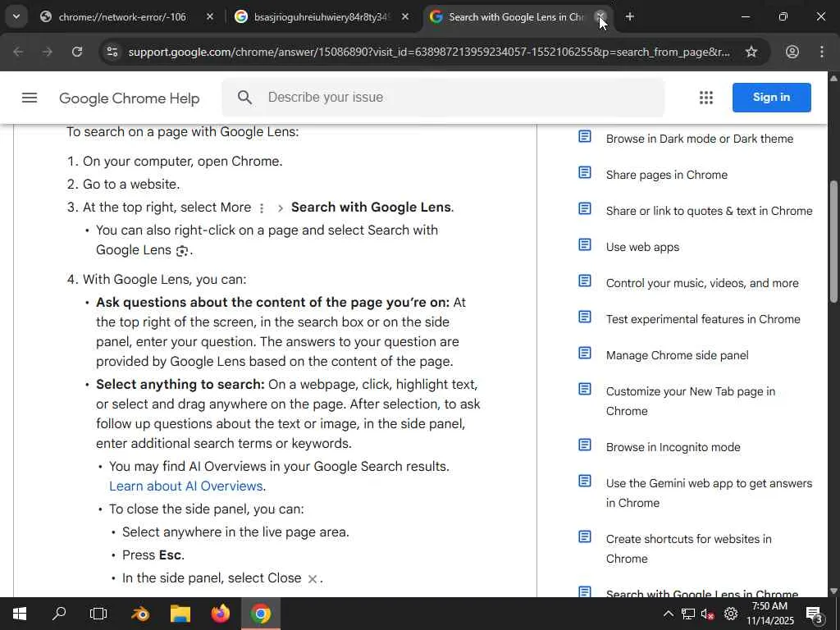Go back with the browser back arrow

point(18,52)
